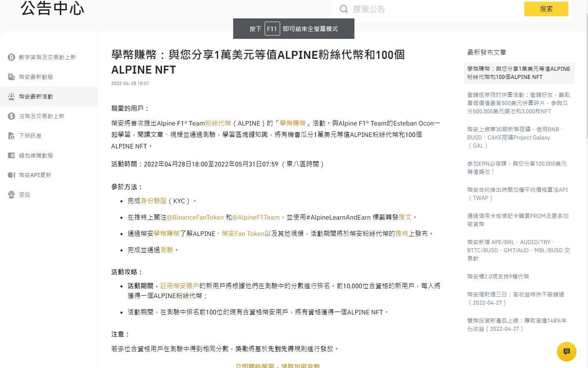Image resolution: width=588 pixels, height=368 pixels.
Task: Open the 空投 category
Action: coord(49,195)
